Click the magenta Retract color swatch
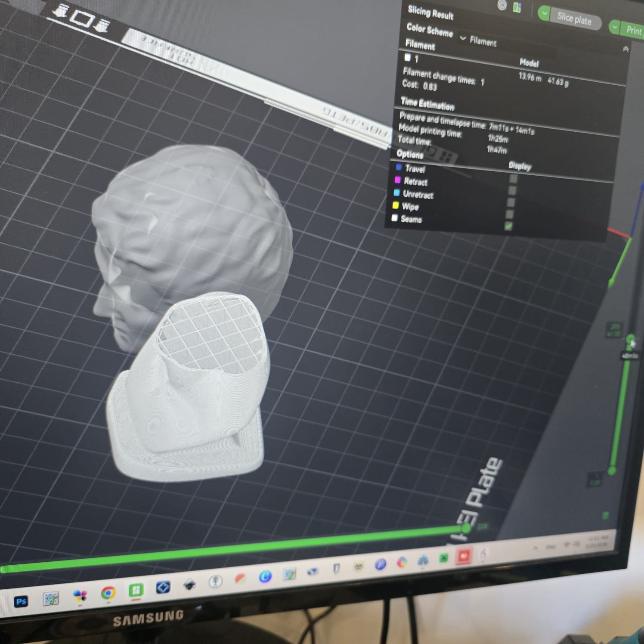The width and height of the screenshot is (644, 644). tap(397, 180)
